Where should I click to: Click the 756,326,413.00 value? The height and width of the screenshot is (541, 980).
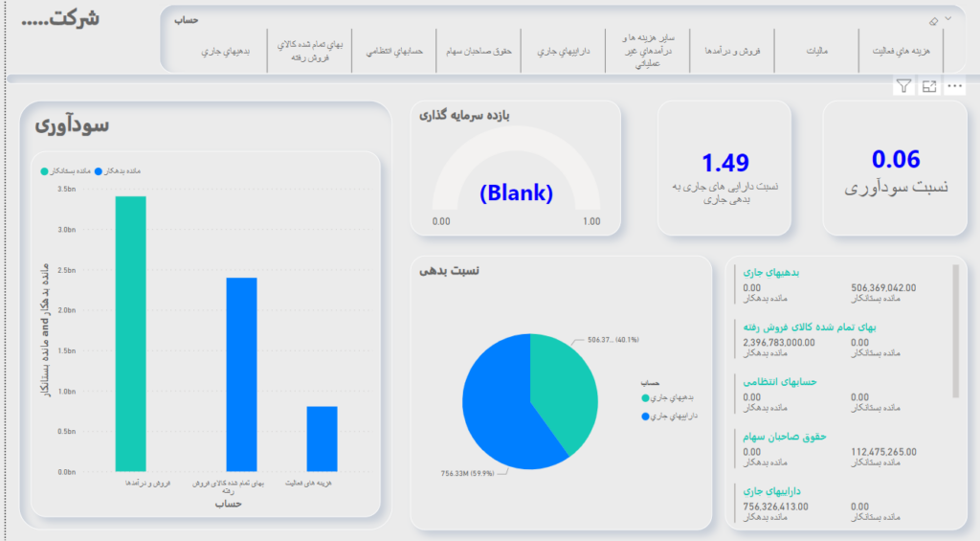[x=775, y=507]
